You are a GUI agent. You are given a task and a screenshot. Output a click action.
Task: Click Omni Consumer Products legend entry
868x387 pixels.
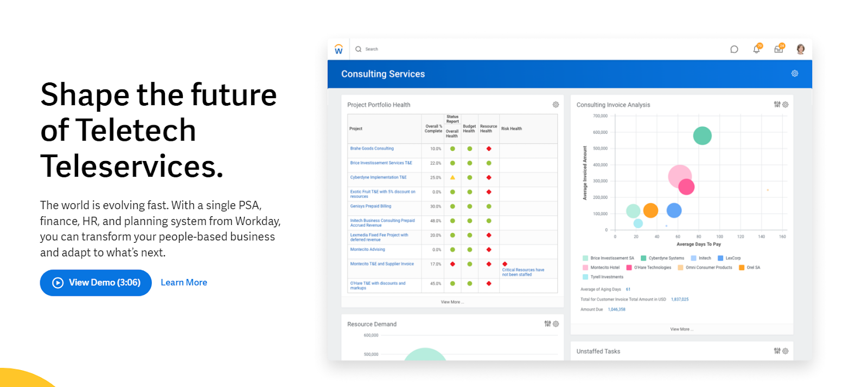tap(705, 268)
